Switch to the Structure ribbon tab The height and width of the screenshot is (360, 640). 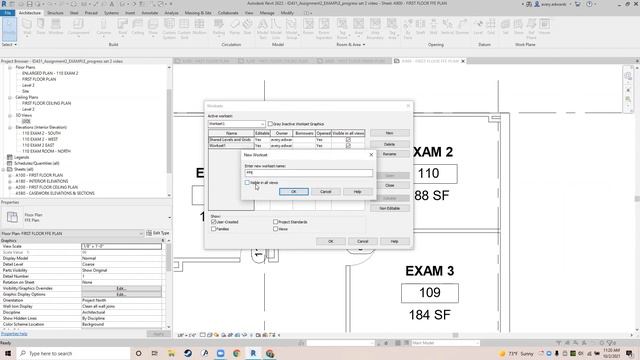55,13
